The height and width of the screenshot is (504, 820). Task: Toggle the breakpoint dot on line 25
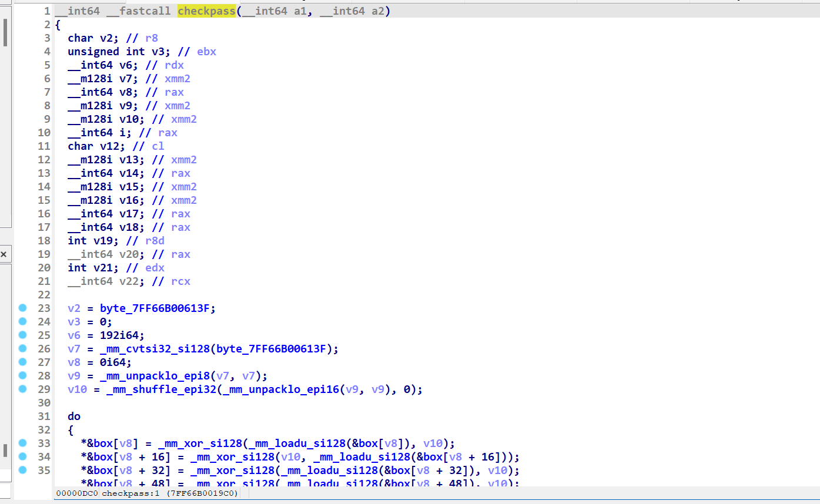click(23, 335)
